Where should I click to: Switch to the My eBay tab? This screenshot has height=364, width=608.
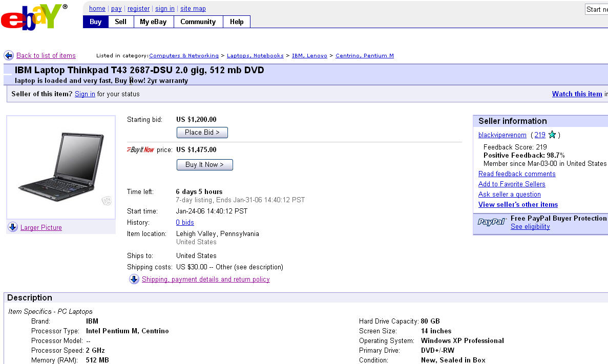153,22
